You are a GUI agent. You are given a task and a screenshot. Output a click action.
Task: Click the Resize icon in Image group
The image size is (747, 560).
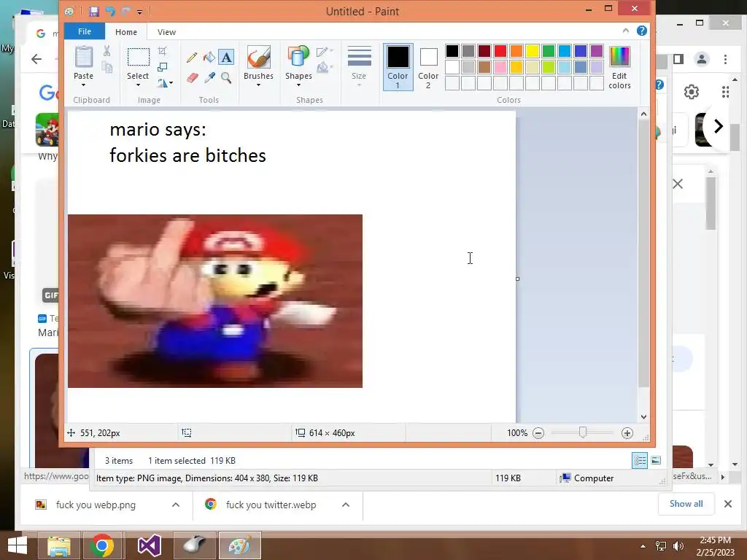click(x=163, y=67)
